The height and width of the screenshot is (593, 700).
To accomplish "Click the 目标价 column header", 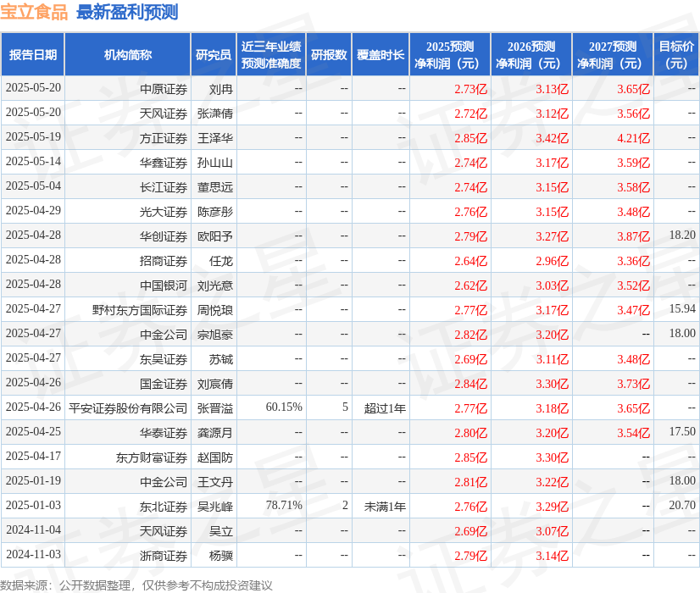I will pos(676,55).
